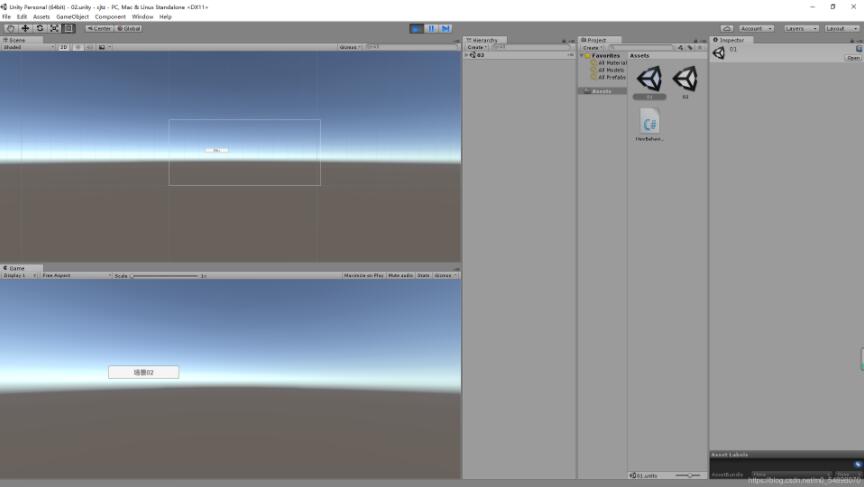864x487 pixels.
Task: Select the Project tab
Action: coord(600,40)
